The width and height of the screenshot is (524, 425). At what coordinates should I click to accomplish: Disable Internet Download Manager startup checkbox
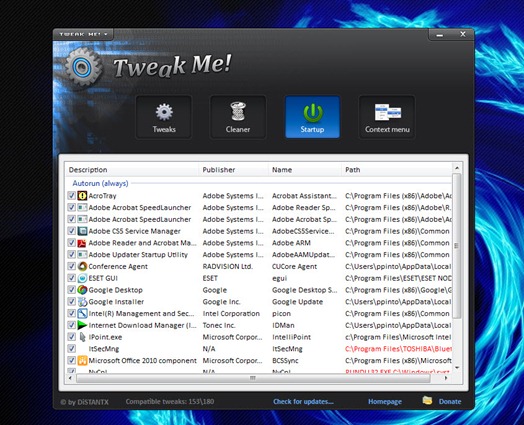pos(71,325)
